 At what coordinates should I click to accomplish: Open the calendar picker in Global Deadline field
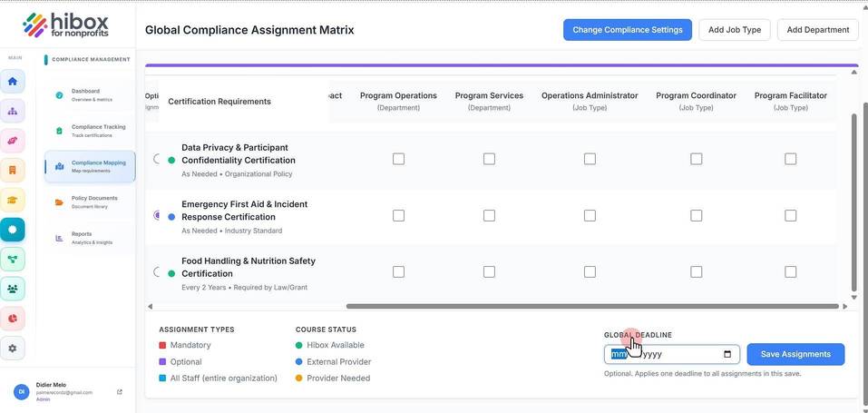coord(727,354)
